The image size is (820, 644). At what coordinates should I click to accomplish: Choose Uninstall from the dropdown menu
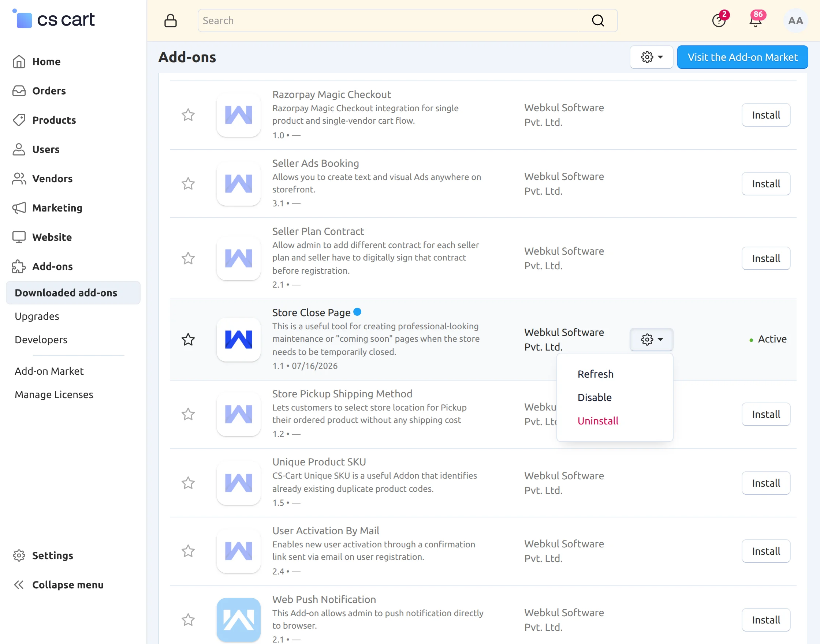[598, 421]
